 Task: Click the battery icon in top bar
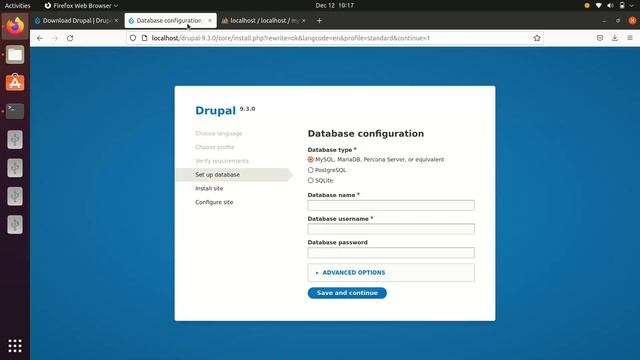[622, 5]
